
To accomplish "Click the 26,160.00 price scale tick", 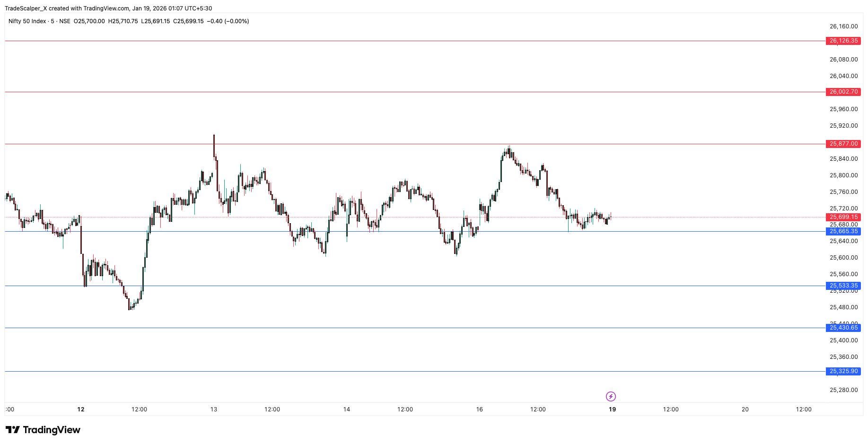I will 843,26.
